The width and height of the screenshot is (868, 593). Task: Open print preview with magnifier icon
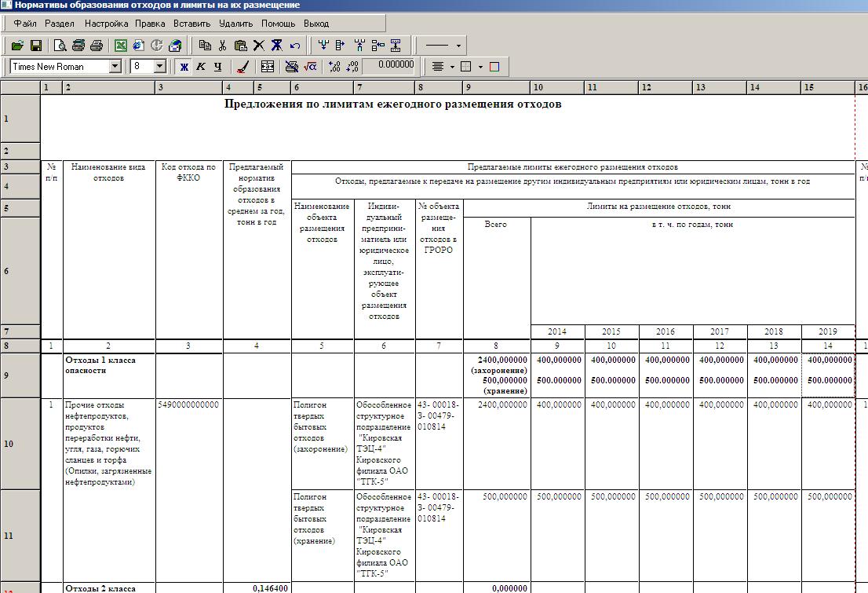tap(61, 46)
